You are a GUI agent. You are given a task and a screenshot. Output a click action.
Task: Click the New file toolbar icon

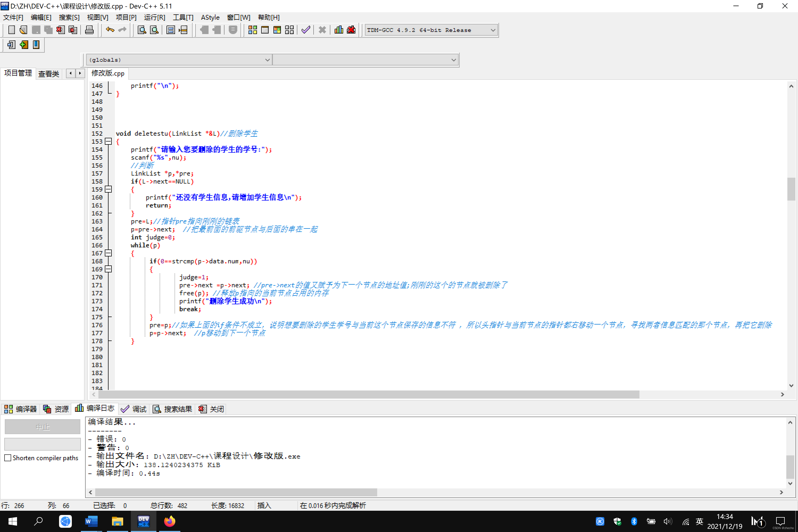(x=11, y=30)
